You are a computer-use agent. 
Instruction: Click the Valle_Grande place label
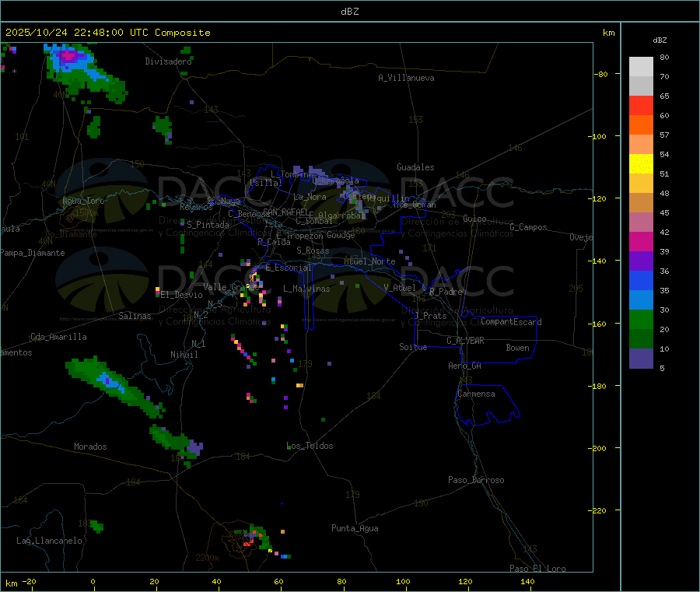click(231, 287)
